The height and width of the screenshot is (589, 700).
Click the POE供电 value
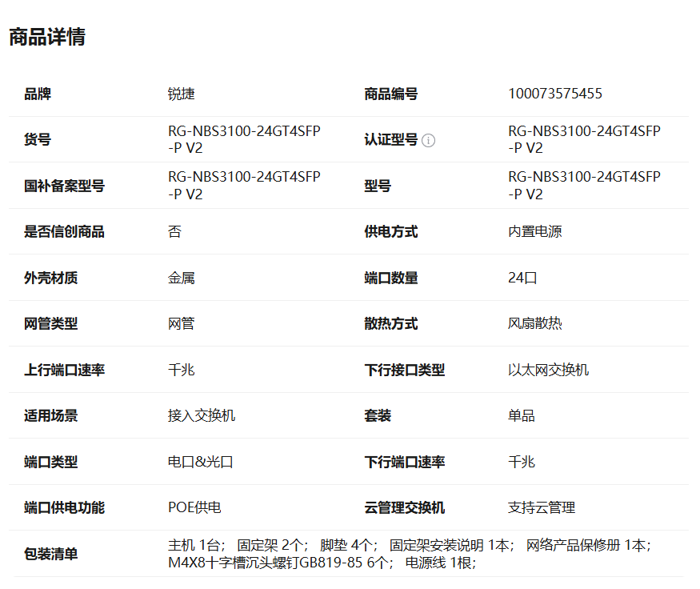click(x=194, y=508)
